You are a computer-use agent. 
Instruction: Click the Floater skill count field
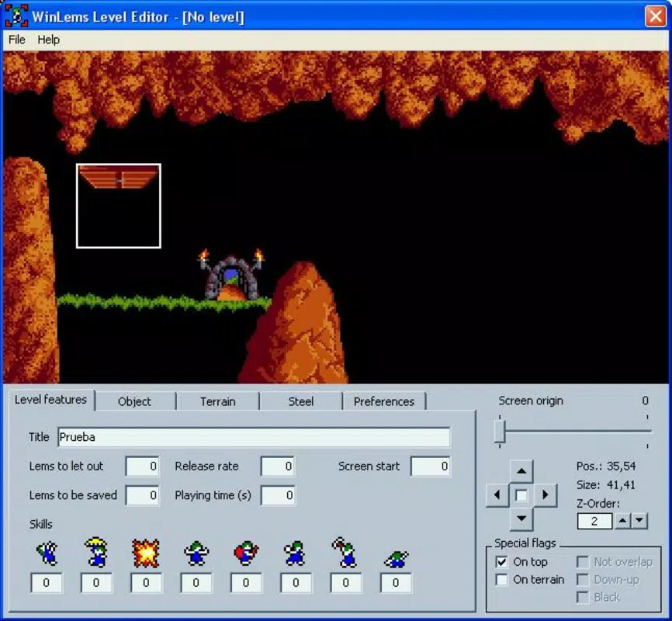pos(96,583)
